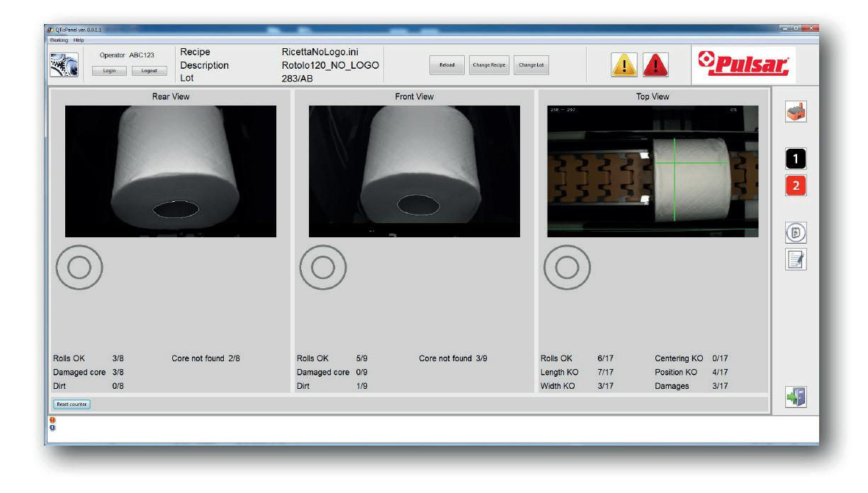
Task: Click the exit door icon
Action: coord(796,397)
